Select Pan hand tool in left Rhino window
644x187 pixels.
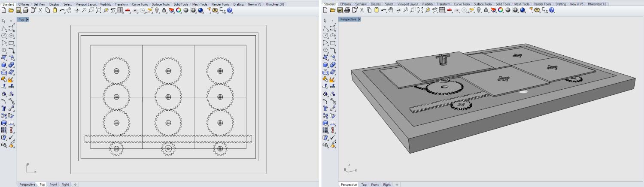coord(69,10)
